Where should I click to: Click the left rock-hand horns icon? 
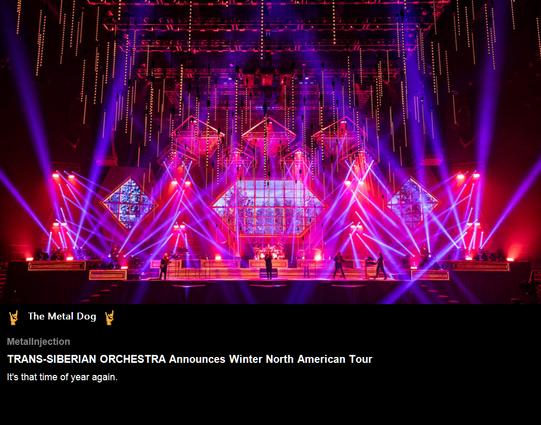13,317
